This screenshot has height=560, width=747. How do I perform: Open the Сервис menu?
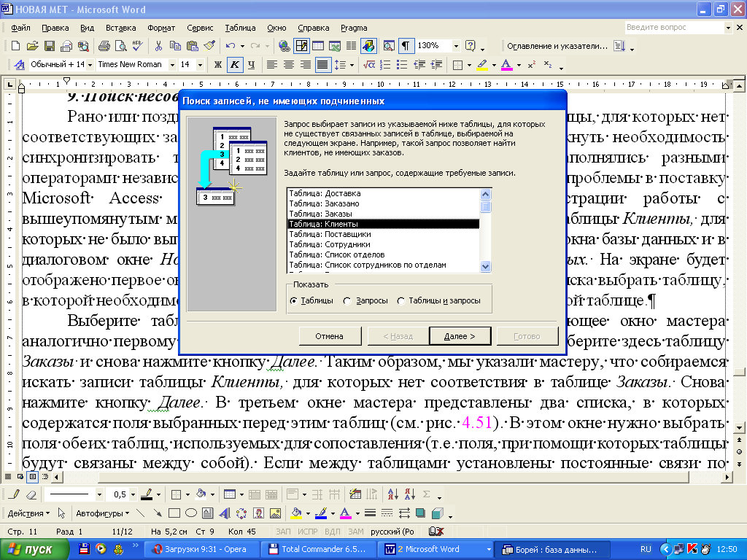click(x=200, y=28)
